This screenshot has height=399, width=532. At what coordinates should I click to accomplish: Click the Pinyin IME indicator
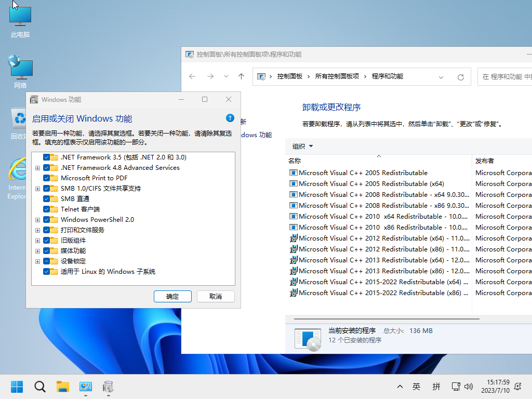click(436, 387)
